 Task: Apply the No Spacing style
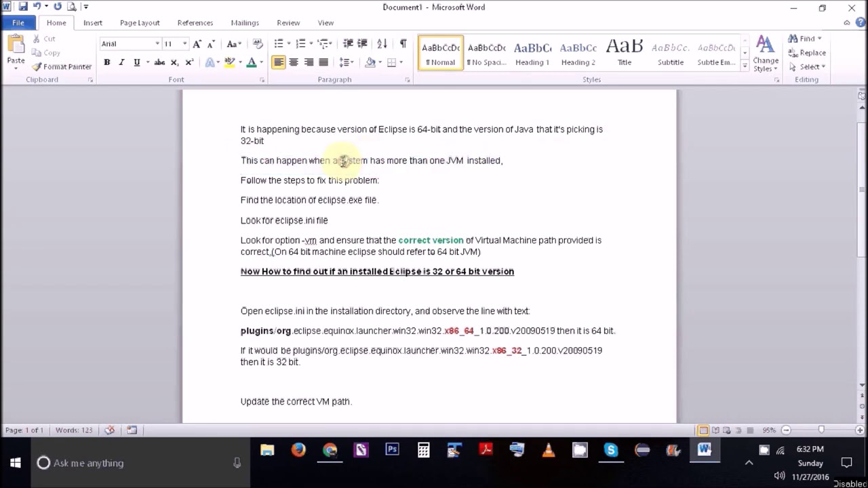pyautogui.click(x=487, y=53)
